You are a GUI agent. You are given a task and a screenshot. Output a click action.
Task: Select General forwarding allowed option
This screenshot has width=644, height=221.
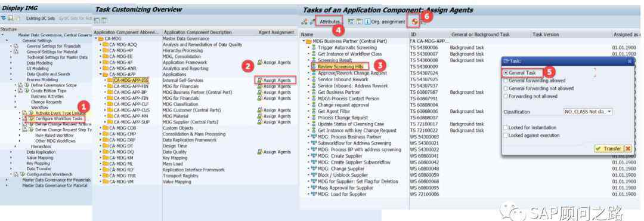coord(506,81)
